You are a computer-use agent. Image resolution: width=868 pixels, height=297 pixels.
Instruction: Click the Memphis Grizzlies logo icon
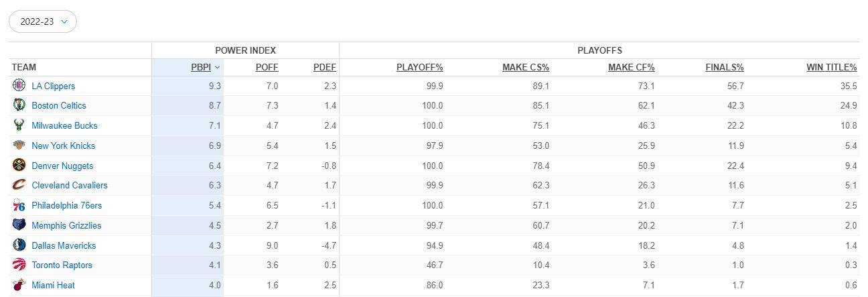pyautogui.click(x=19, y=225)
